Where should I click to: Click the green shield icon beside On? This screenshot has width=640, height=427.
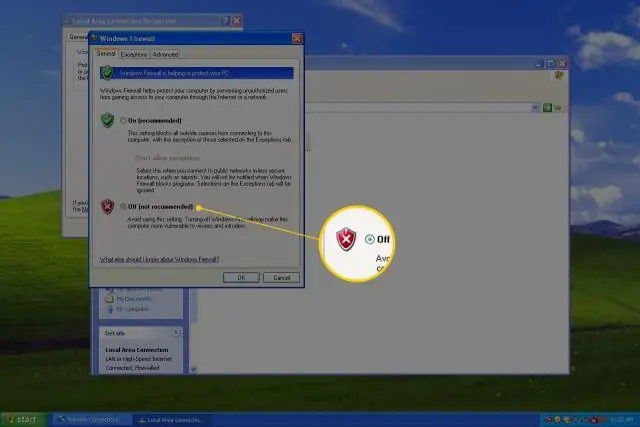pos(108,120)
